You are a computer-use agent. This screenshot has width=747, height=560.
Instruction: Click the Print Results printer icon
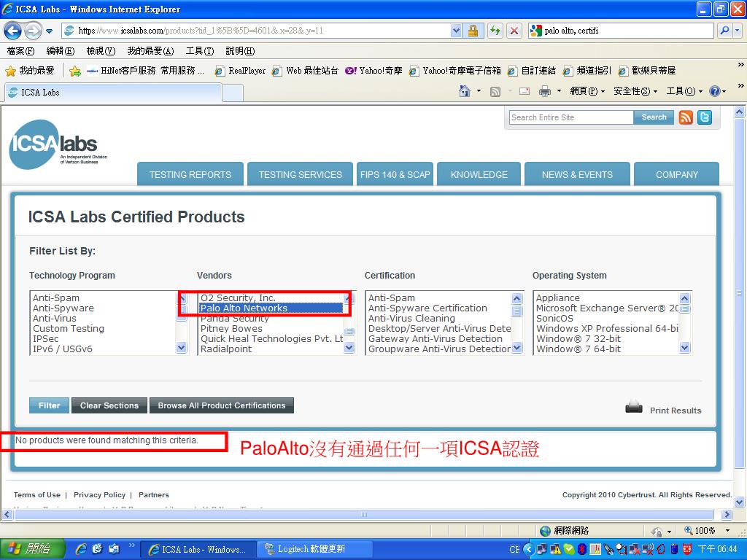(x=634, y=407)
